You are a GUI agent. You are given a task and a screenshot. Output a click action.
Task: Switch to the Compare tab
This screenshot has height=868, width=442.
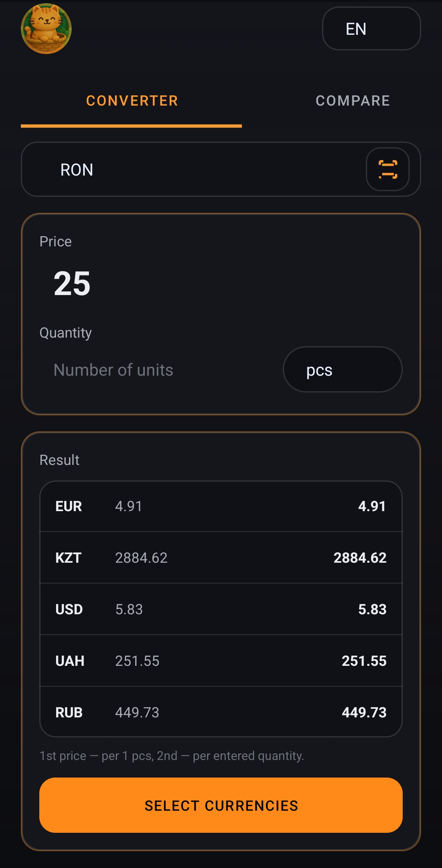352,101
